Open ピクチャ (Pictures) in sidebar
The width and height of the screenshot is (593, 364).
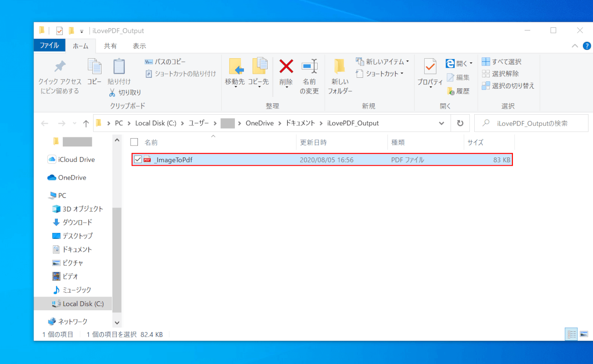tap(68, 263)
